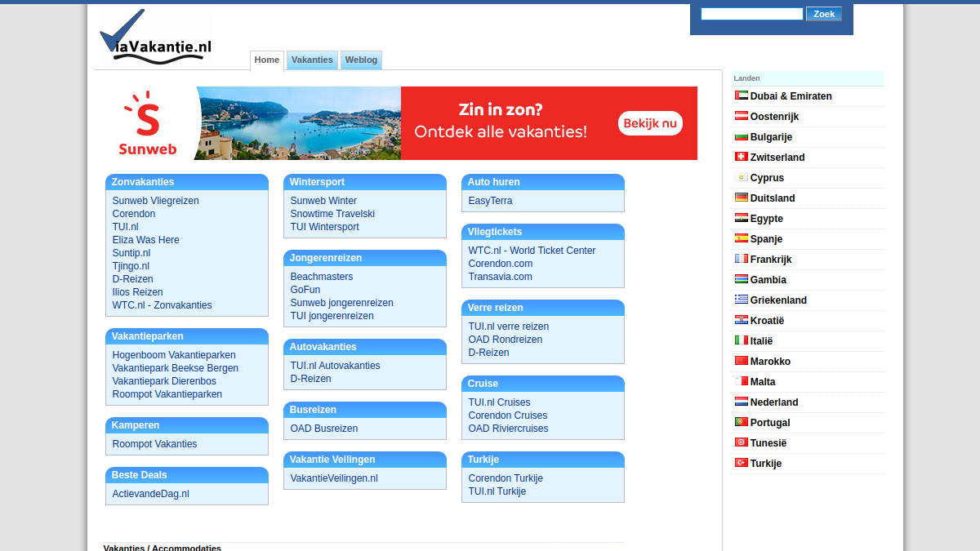Click the Portugal flag icon

(741, 422)
